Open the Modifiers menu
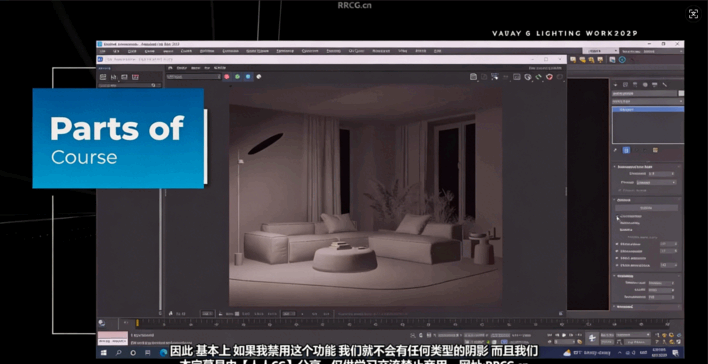The width and height of the screenshot is (708, 364). [x=207, y=51]
